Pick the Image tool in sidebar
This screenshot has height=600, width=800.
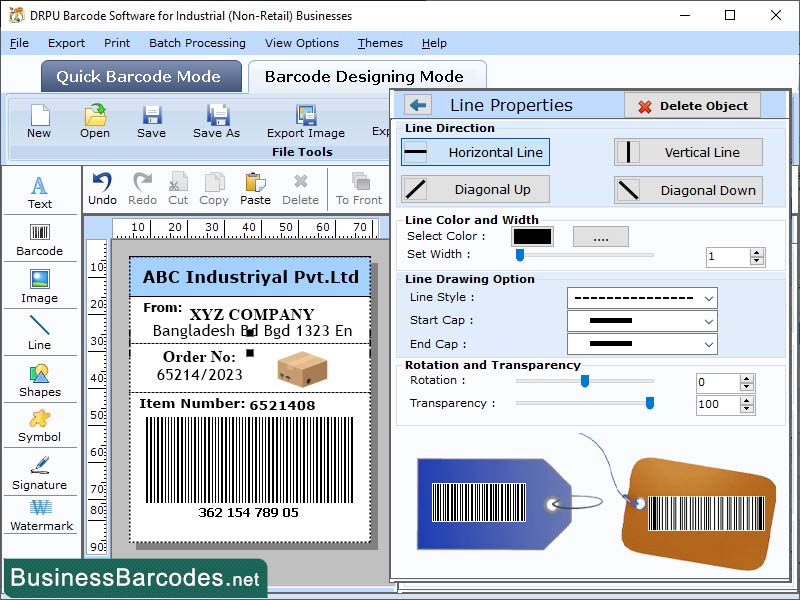40,287
